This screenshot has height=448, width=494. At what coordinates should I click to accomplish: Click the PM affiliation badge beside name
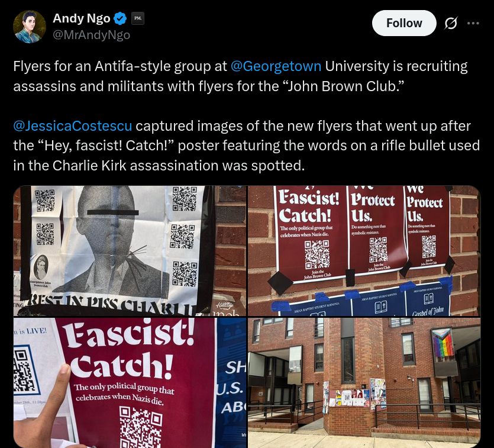click(138, 18)
